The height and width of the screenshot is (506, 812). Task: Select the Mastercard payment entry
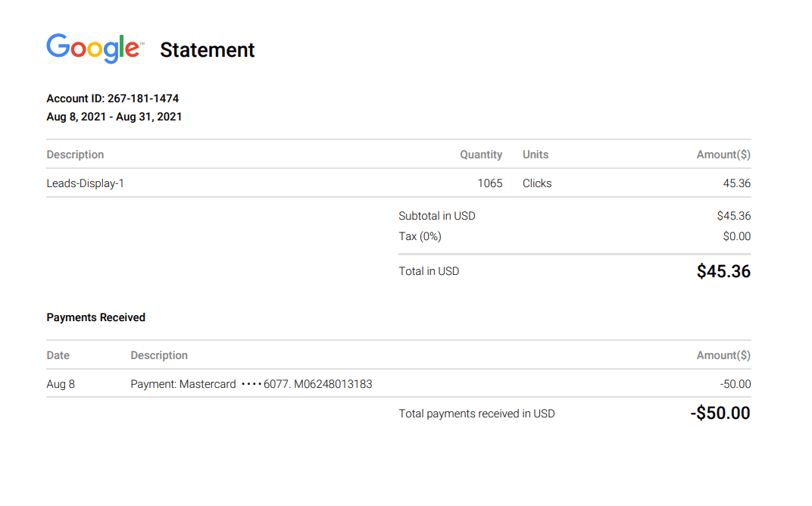[x=250, y=384]
